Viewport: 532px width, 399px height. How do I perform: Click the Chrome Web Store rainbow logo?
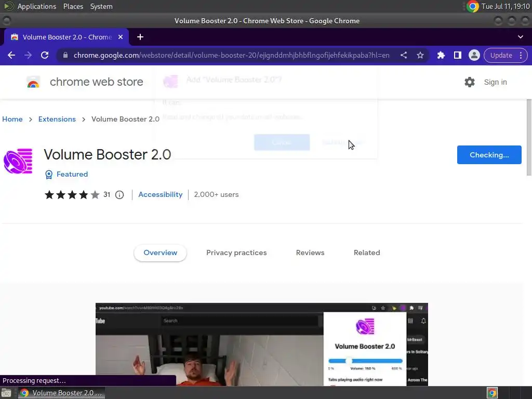pyautogui.click(x=33, y=82)
